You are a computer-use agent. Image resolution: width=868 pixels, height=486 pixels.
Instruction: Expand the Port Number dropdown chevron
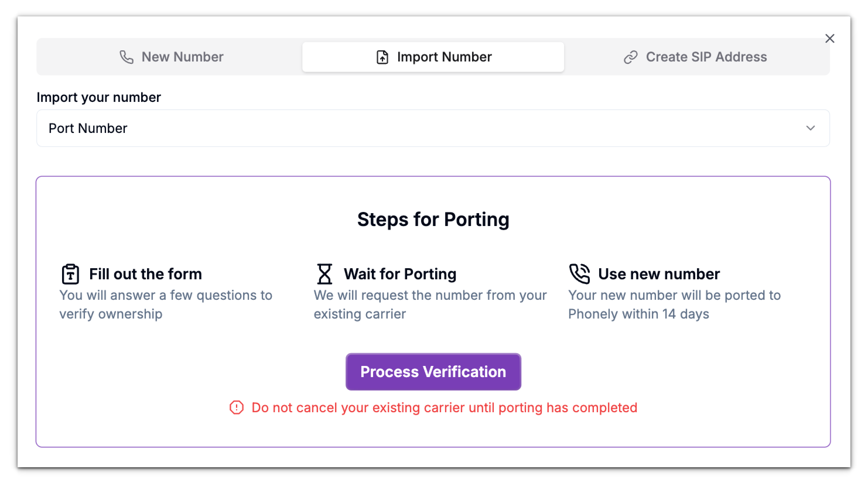[x=810, y=128]
